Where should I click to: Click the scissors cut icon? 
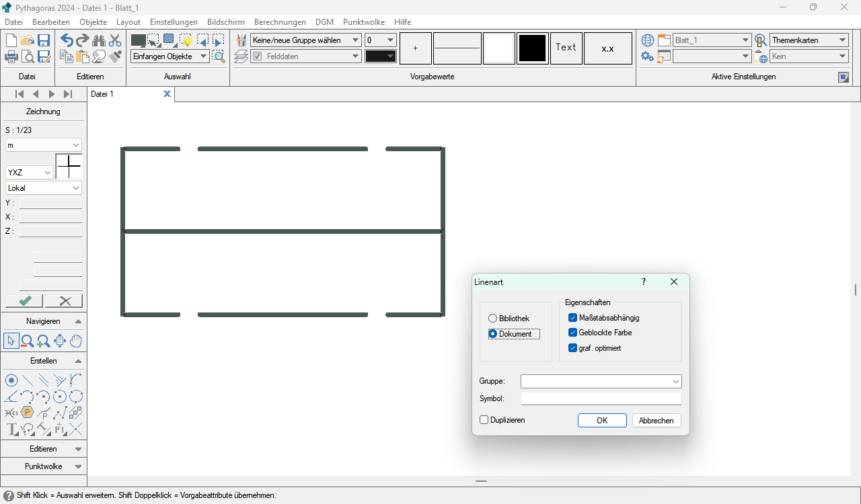tap(115, 40)
